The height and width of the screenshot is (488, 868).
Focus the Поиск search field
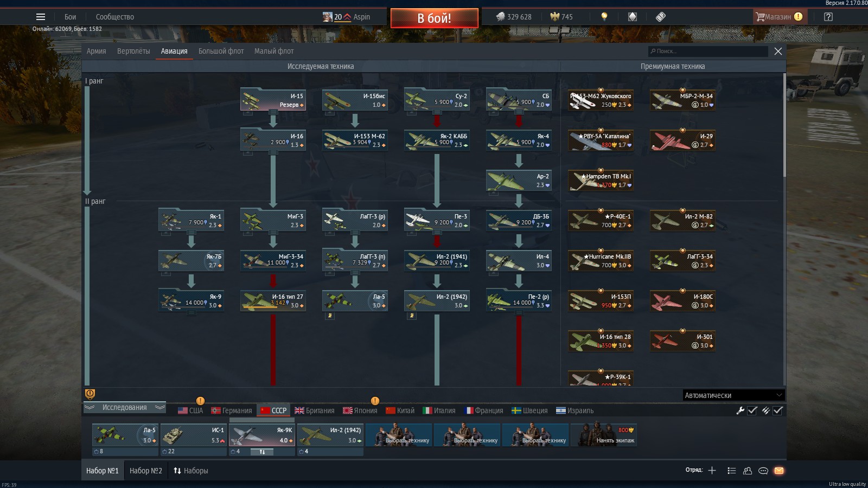(x=708, y=51)
